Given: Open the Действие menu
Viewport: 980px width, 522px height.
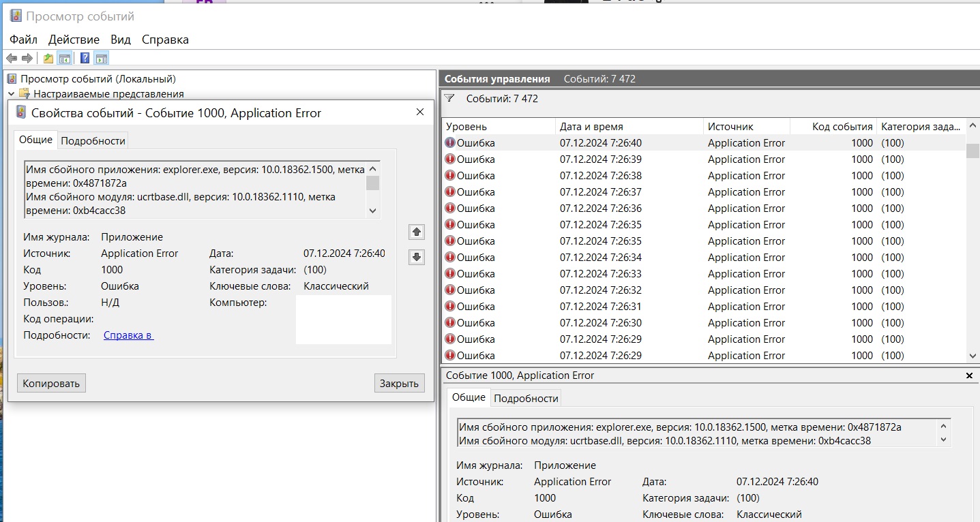Looking at the screenshot, I should (x=74, y=40).
